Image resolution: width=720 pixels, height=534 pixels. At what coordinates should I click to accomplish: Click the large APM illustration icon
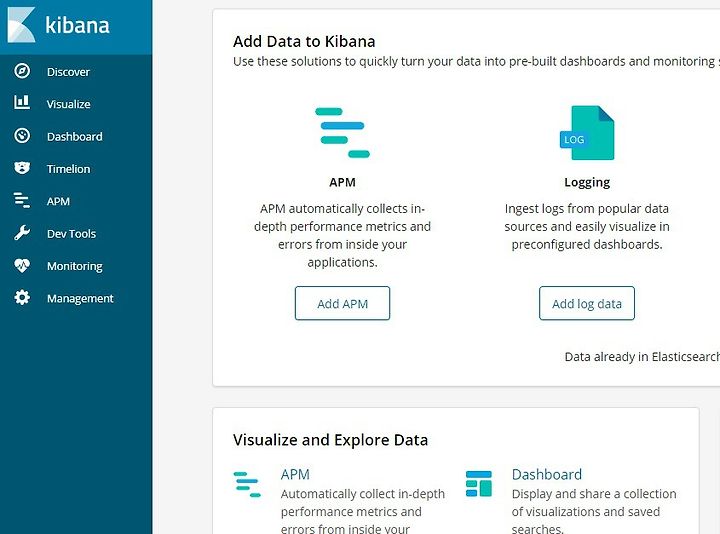[342, 133]
